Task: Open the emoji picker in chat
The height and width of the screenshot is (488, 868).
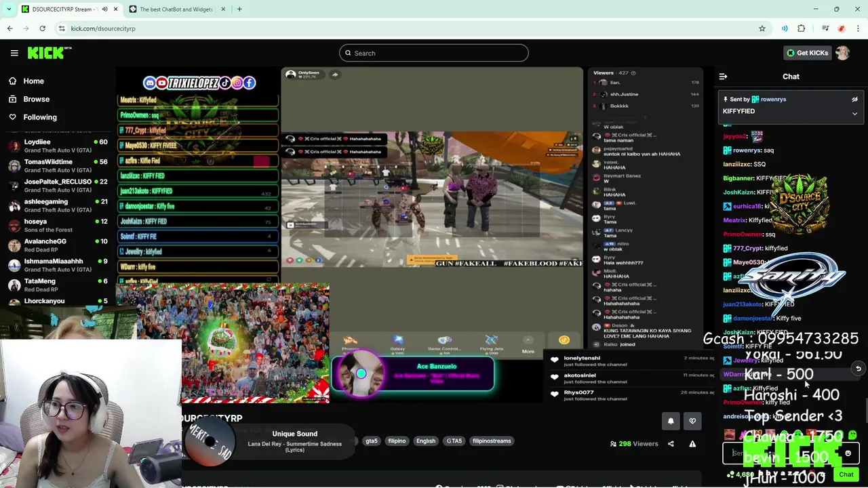Action: pos(848,453)
